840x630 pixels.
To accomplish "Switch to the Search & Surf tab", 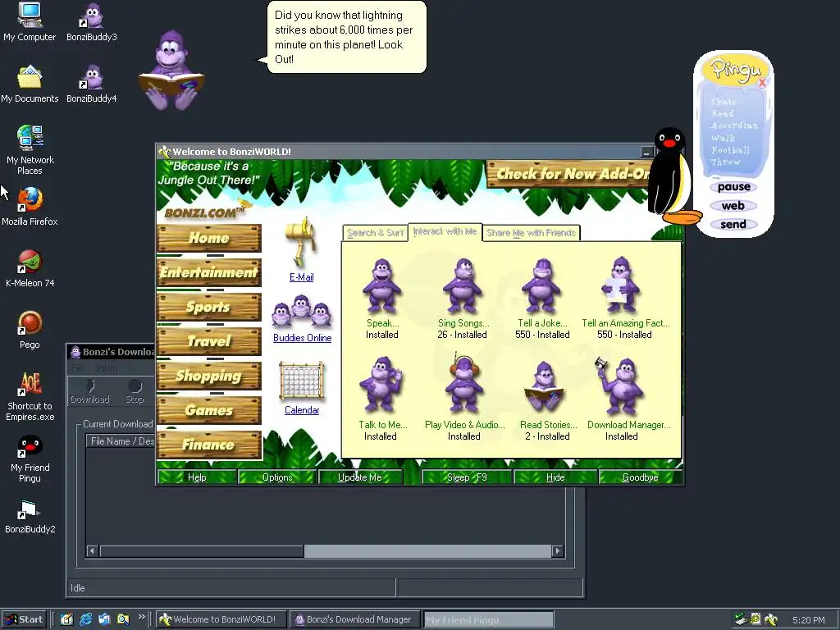I will coord(374,232).
